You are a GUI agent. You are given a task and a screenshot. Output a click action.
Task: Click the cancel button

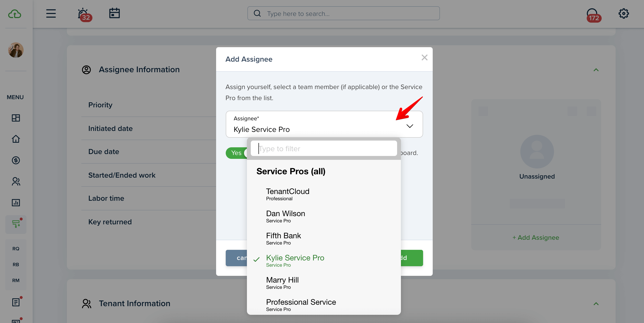pos(236,258)
